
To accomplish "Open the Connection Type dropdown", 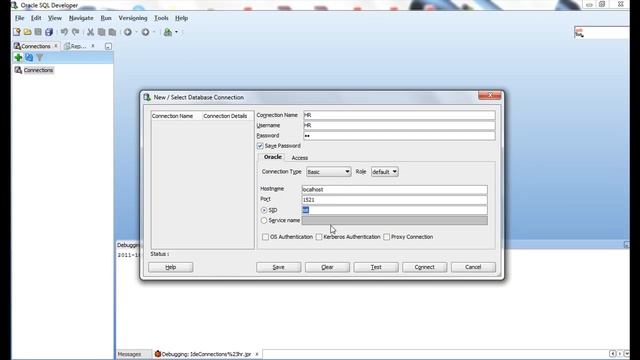I will [x=329, y=172].
